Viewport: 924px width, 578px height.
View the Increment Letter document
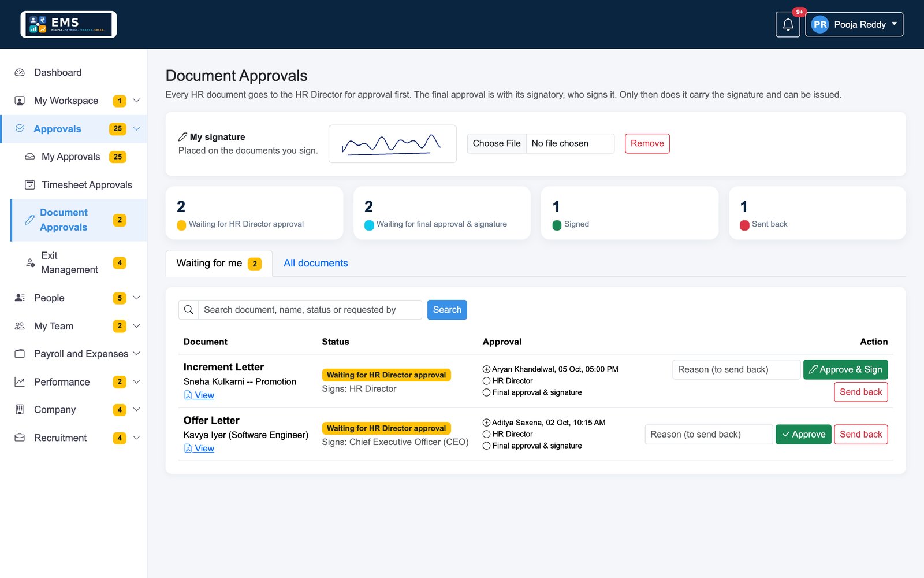click(x=199, y=395)
